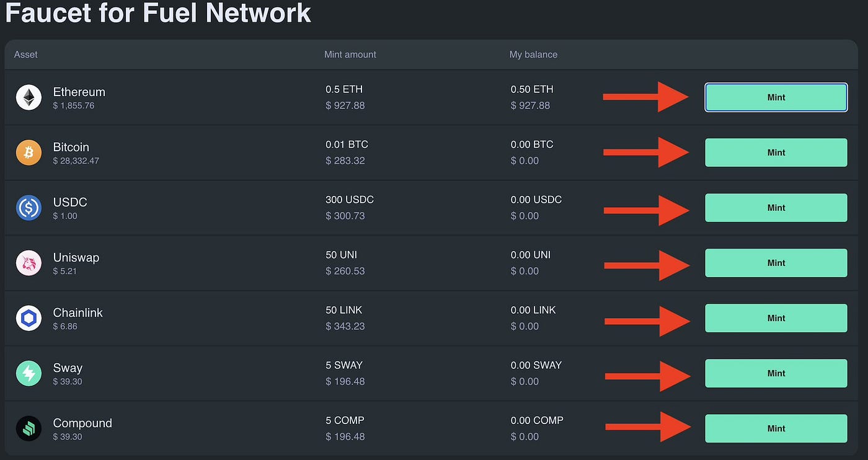This screenshot has height=460, width=868.
Task: Click the Bitcoin asset logo
Action: pyautogui.click(x=29, y=153)
